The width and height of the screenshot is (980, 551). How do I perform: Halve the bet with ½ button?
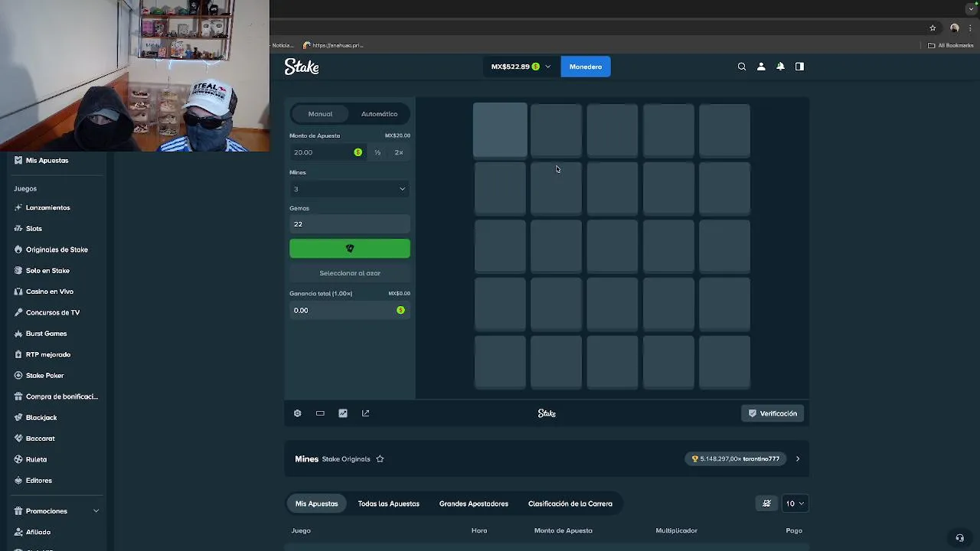(x=377, y=152)
